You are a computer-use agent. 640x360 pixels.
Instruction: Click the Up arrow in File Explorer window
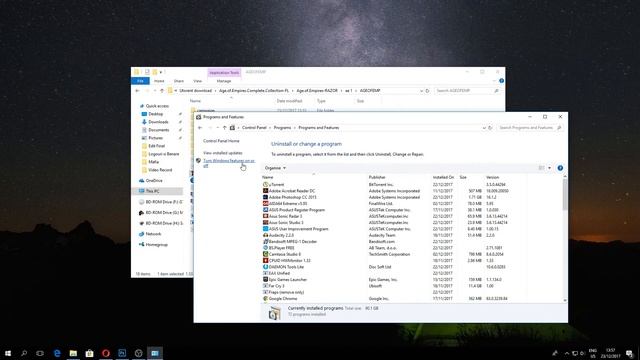coord(162,91)
